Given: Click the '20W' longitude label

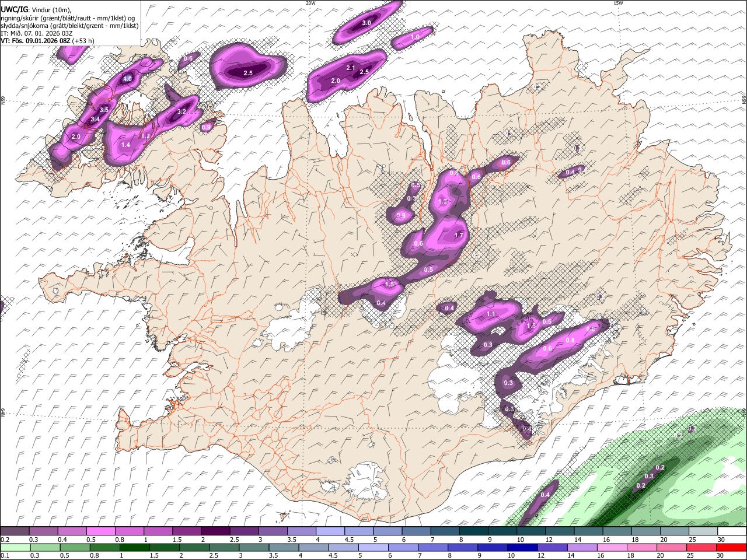Looking at the screenshot, I should (x=310, y=3).
